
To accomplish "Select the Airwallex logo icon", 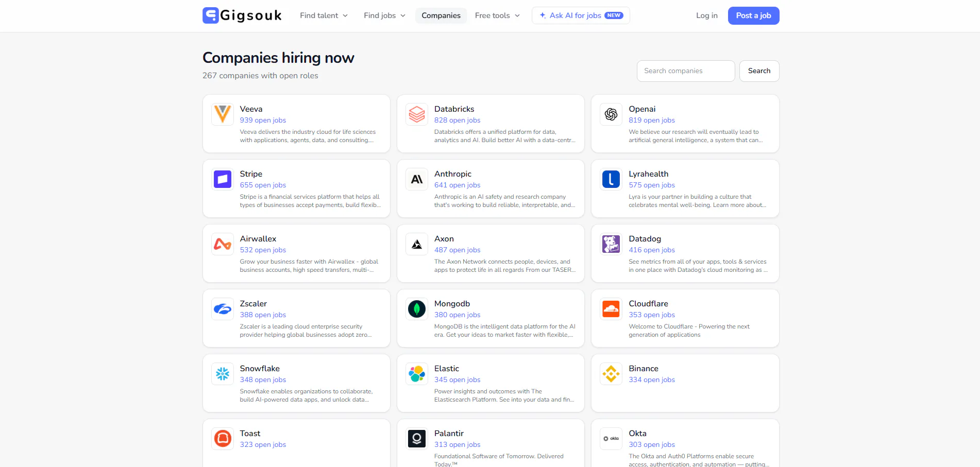I will [223, 244].
